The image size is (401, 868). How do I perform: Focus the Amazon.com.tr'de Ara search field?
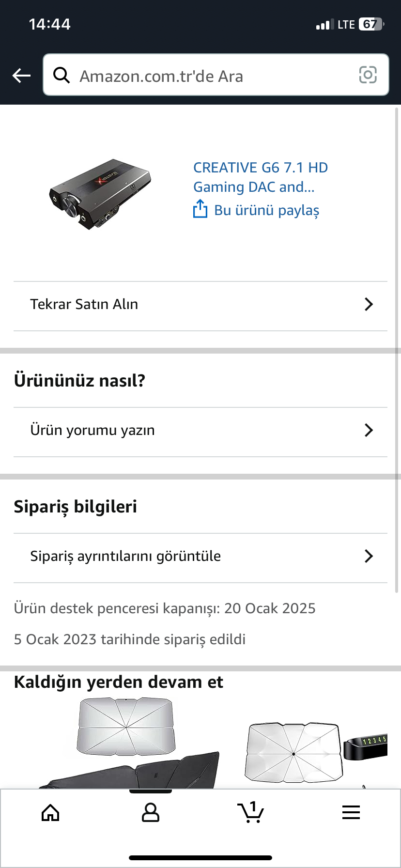click(x=216, y=75)
